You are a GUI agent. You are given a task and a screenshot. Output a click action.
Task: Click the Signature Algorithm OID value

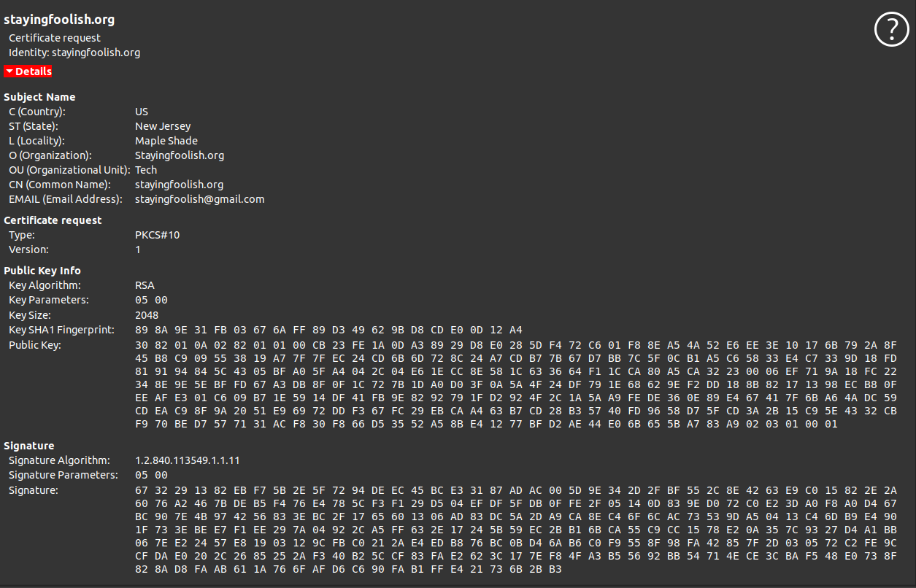(188, 460)
